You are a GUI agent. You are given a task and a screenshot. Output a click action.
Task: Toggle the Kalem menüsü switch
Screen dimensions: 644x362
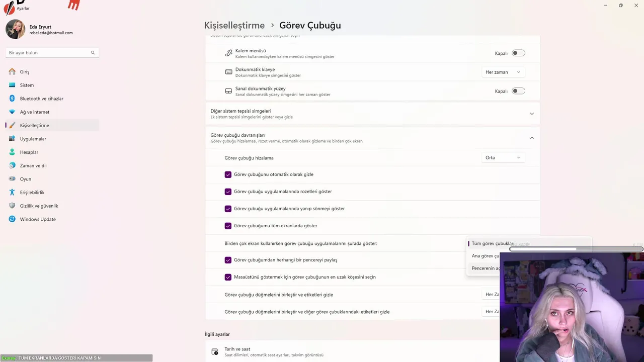(x=518, y=53)
